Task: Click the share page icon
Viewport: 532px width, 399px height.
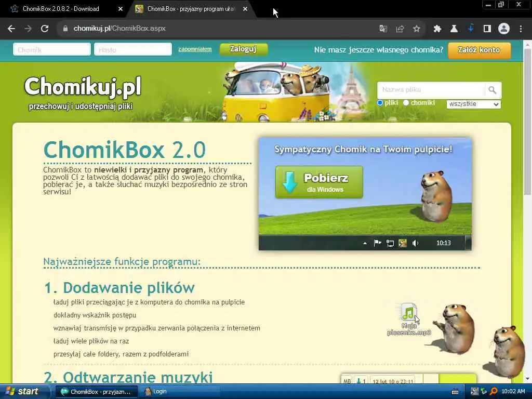Action: (x=400, y=29)
